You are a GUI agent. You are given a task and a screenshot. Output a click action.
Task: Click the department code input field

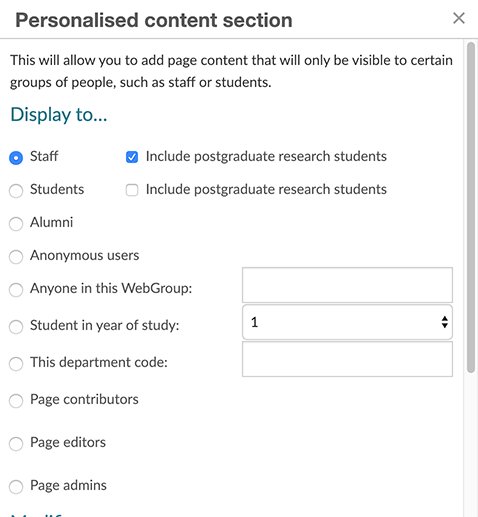pos(347,359)
